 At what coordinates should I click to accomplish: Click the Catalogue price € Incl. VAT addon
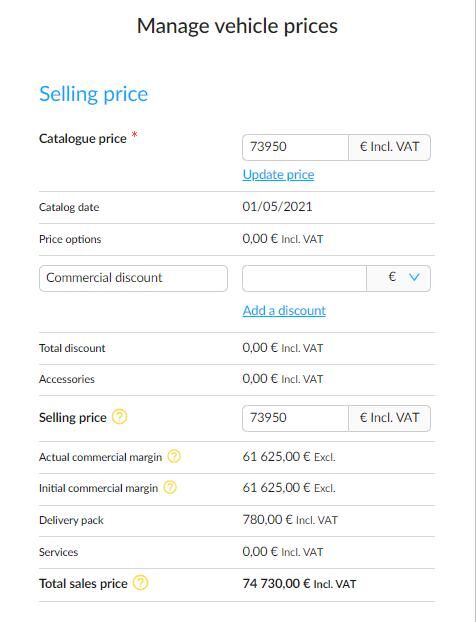tap(390, 147)
